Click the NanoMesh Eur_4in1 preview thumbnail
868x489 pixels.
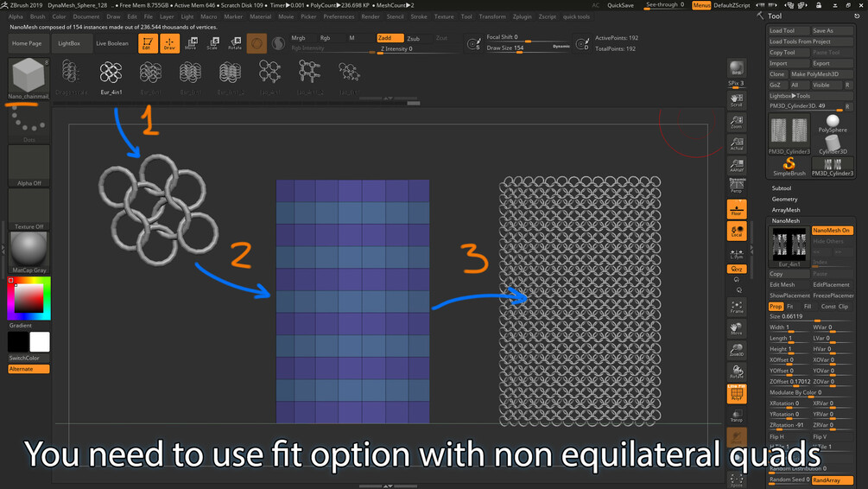[x=789, y=246]
